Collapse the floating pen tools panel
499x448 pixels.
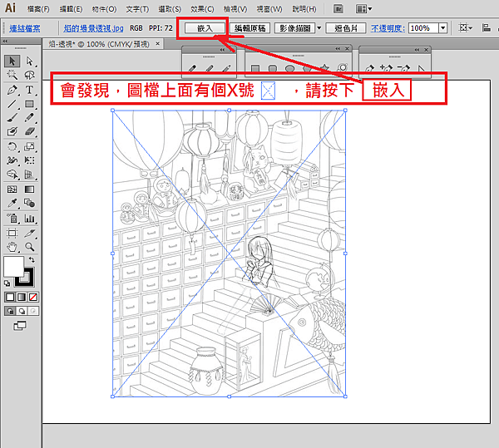pyautogui.click(x=417, y=50)
